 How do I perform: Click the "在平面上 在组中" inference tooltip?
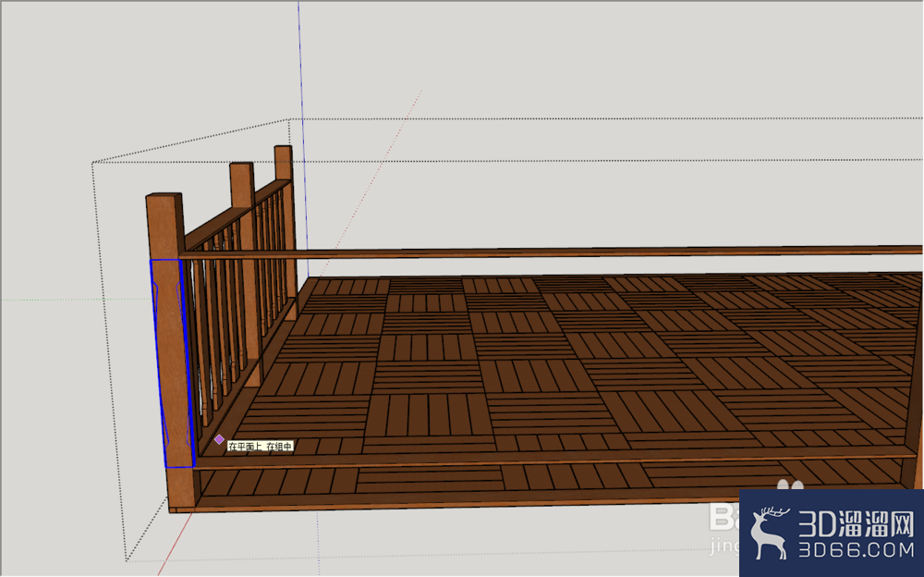tap(260, 447)
